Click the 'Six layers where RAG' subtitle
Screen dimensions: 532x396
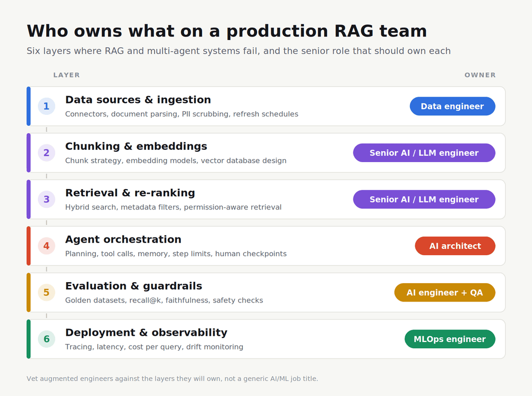click(x=238, y=51)
